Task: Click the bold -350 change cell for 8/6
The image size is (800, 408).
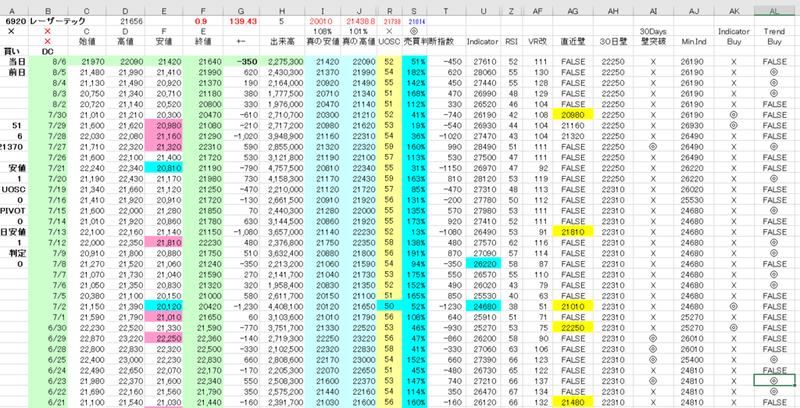Action: (x=243, y=62)
